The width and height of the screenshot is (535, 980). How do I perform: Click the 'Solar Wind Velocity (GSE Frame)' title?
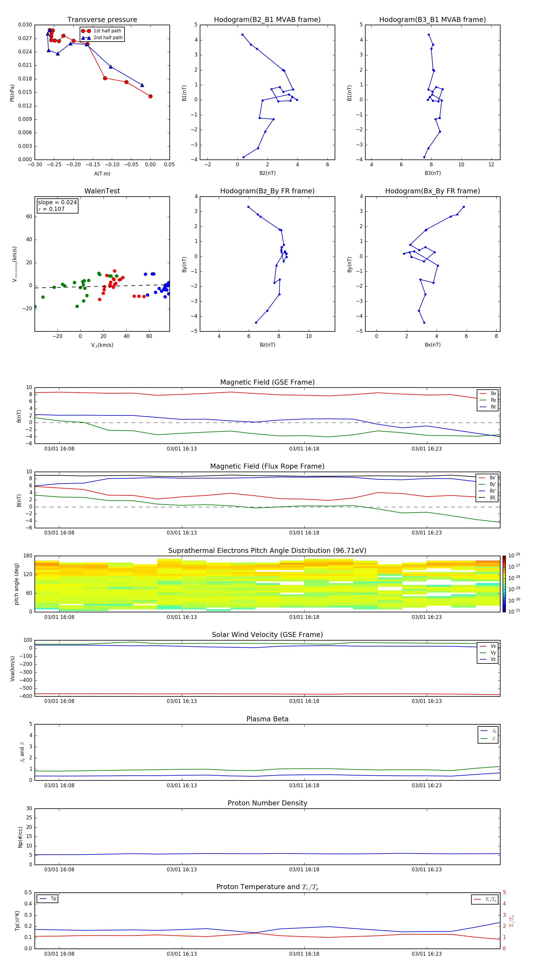267,635
